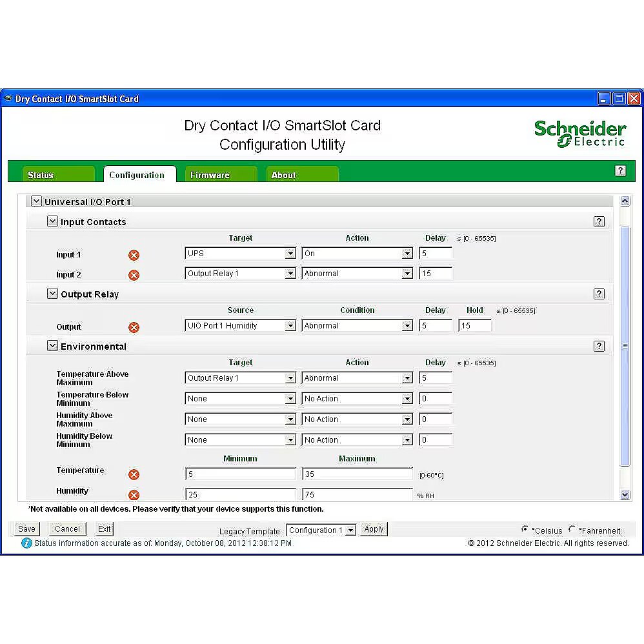
Task: Click the Temperature Maximum field
Action: [x=357, y=474]
